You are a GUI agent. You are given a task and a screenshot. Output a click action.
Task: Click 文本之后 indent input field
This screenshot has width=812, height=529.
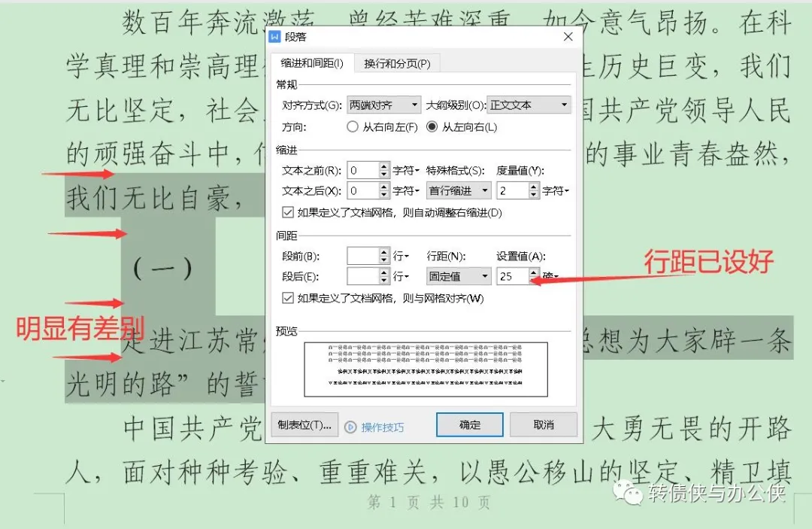(363, 190)
